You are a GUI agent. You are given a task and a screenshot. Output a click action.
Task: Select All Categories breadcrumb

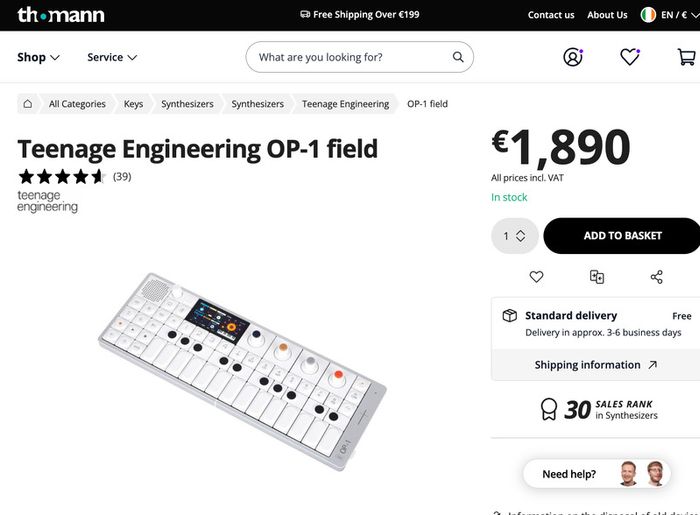[77, 104]
